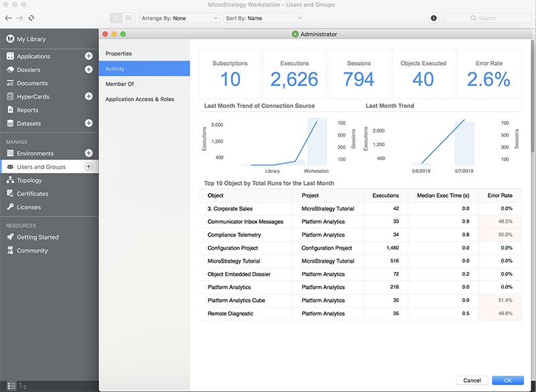Select the Properties tab
536x392 pixels.
tap(144, 54)
